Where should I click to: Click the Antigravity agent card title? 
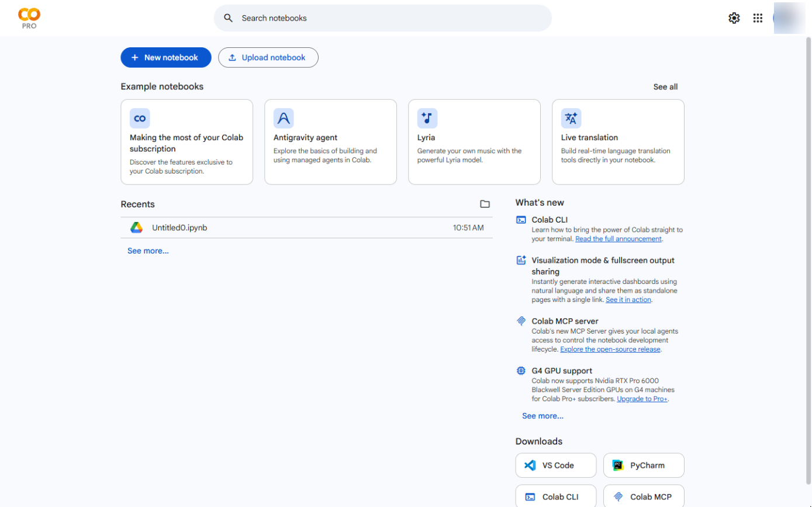point(305,138)
